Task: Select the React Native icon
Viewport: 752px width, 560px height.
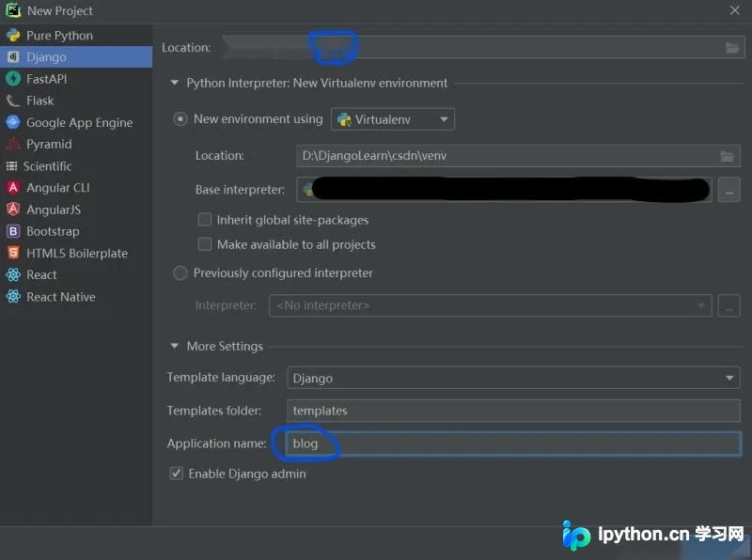Action: click(x=13, y=297)
